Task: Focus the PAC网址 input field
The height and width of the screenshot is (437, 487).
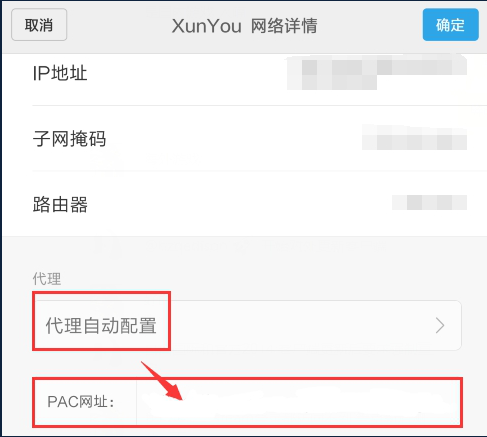Action: [x=298, y=402]
